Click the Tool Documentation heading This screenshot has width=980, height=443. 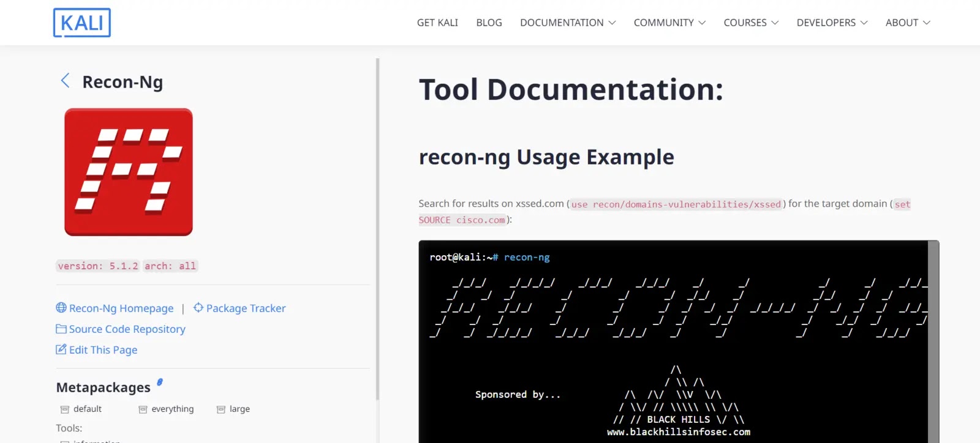tap(571, 90)
